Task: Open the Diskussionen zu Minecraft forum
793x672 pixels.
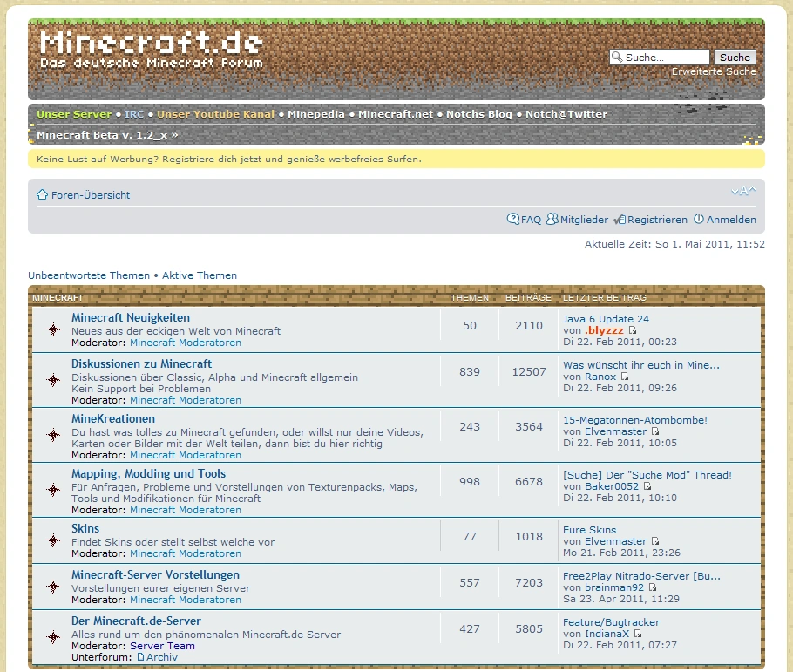Action: pyautogui.click(x=141, y=363)
